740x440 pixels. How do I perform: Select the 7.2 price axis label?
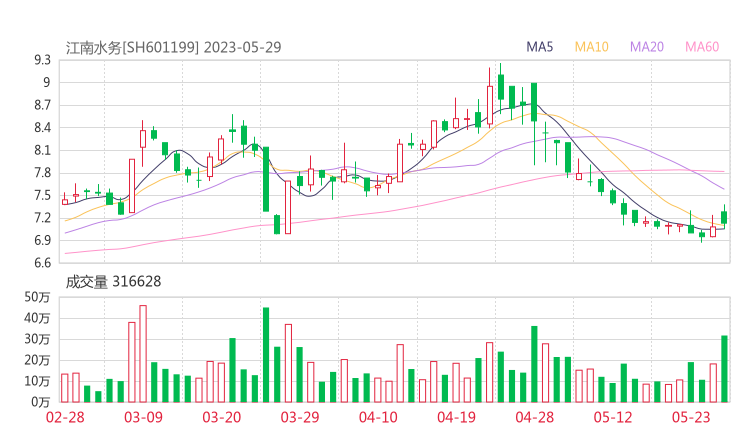click(x=42, y=218)
